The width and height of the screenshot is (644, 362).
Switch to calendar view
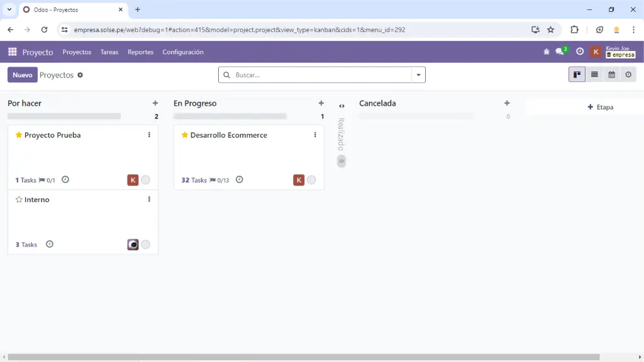tap(611, 75)
